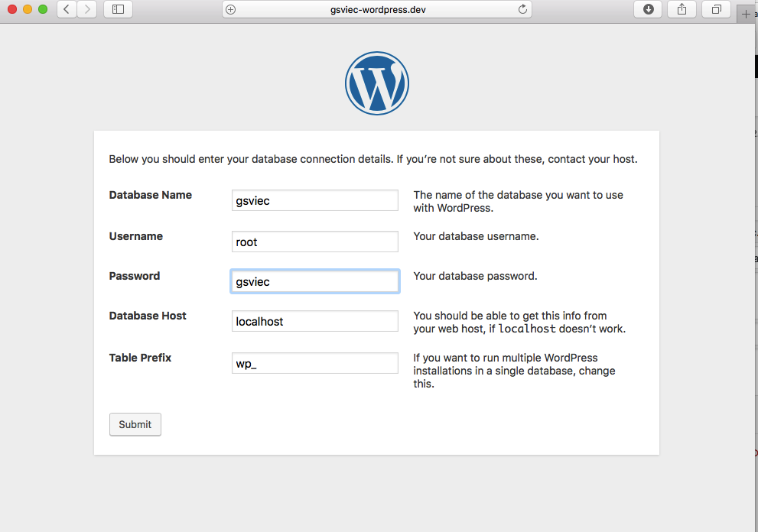
Task: Click the Database Host input field
Action: pyautogui.click(x=314, y=321)
